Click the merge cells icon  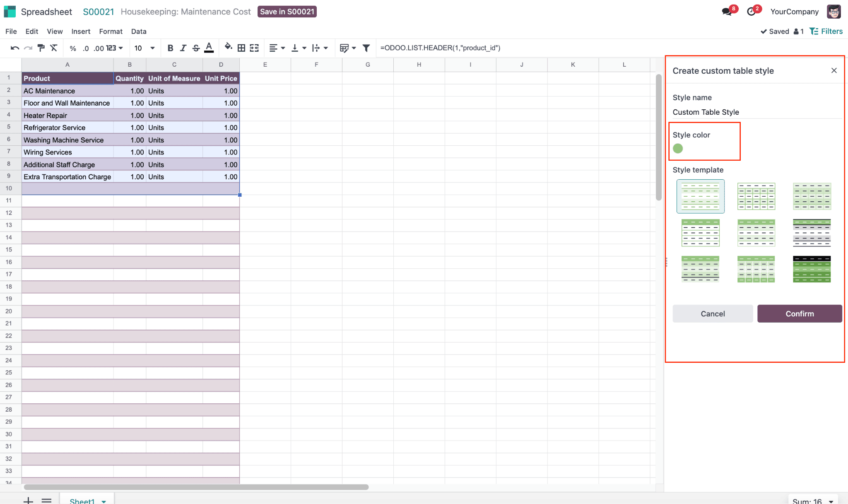254,48
